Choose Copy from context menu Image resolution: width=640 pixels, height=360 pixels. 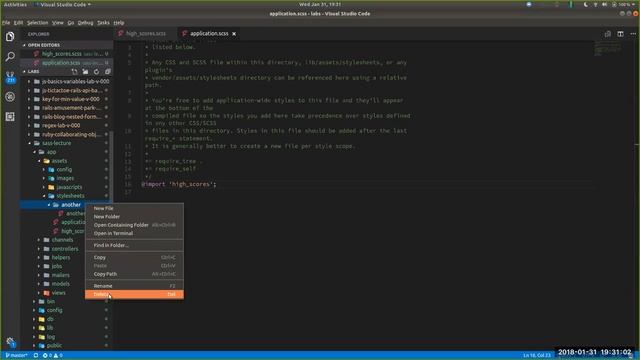[134, 258]
